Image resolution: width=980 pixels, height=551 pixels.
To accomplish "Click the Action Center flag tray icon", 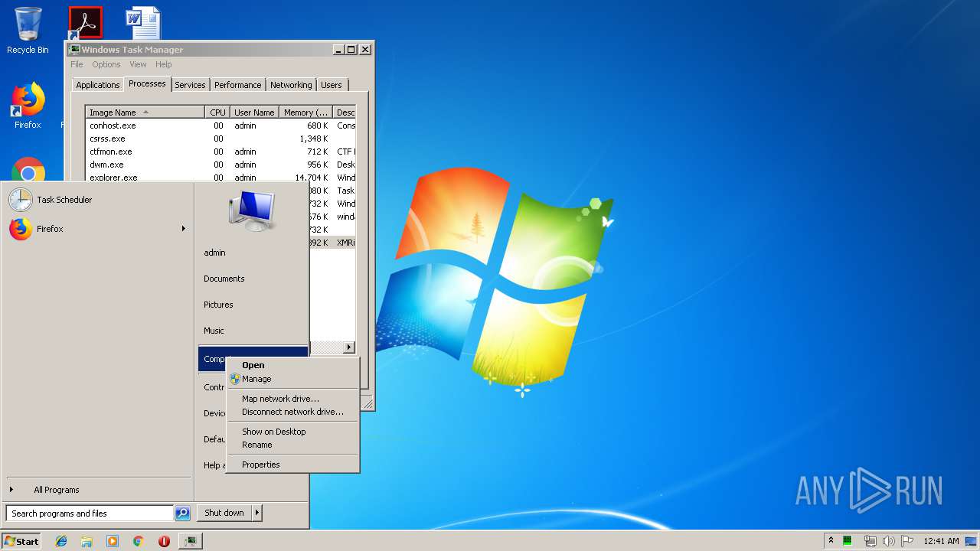I will 907,541.
